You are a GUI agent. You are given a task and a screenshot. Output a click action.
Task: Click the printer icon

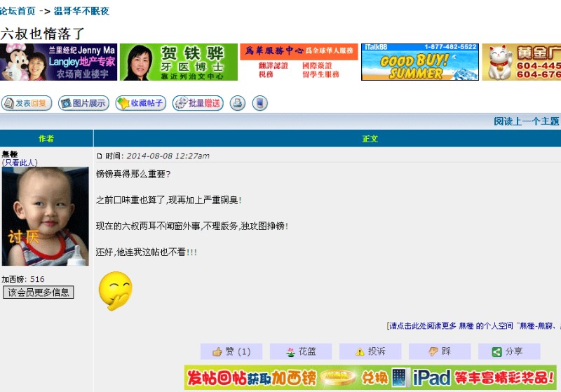[238, 103]
